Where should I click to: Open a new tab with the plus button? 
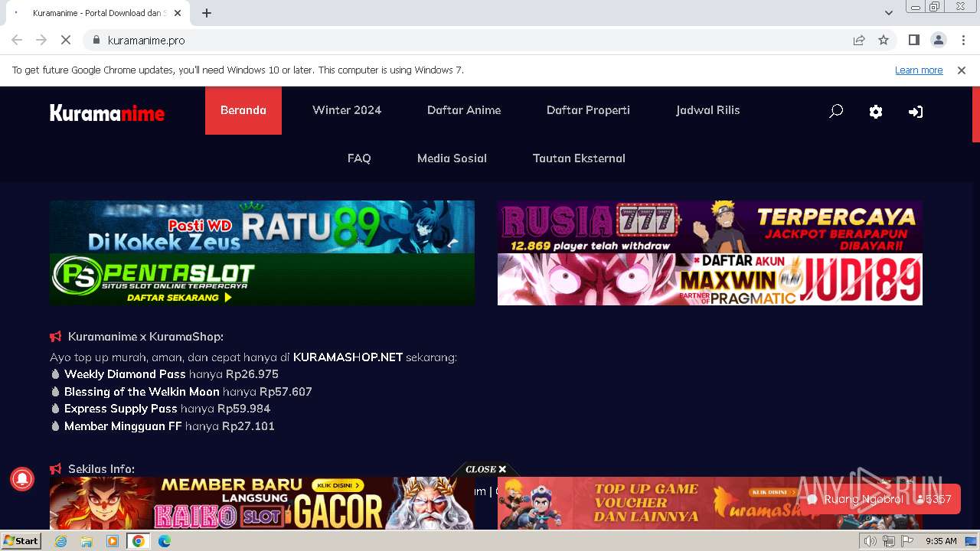click(x=207, y=13)
